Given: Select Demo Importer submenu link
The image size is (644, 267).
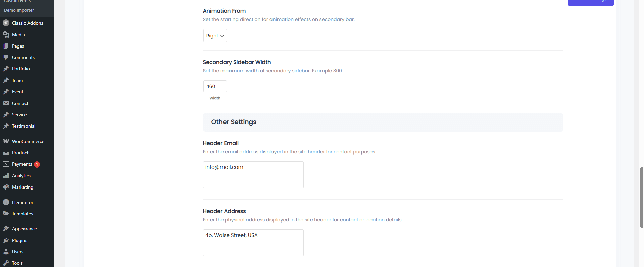Looking at the screenshot, I should pos(19,10).
